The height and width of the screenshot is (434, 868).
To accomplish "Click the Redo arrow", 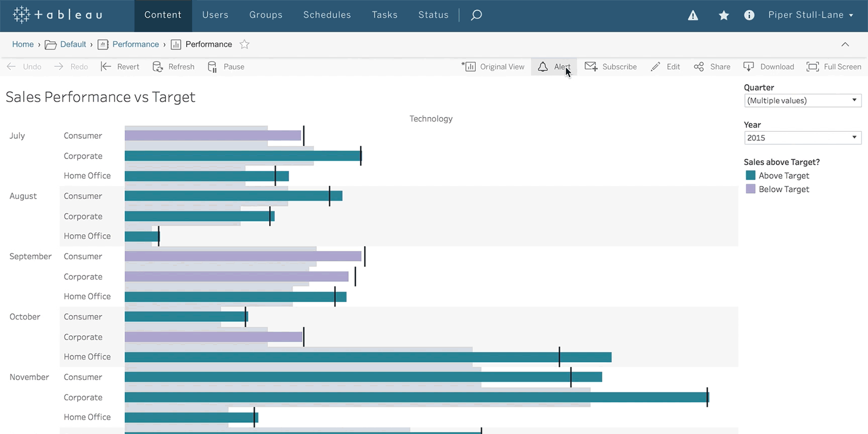I will point(59,66).
